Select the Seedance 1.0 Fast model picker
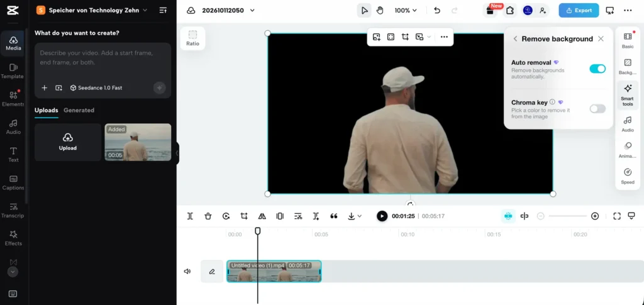 pos(96,88)
